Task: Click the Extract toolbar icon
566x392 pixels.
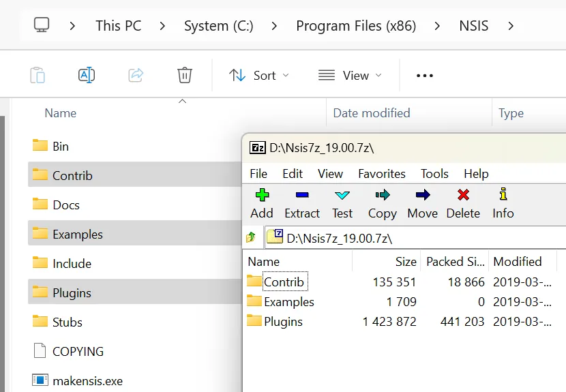Action: tap(302, 203)
